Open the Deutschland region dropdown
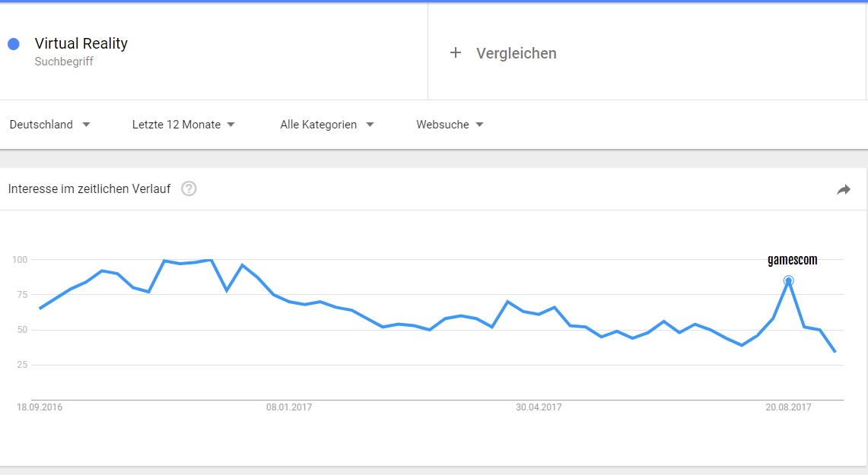Viewport: 868px width, 475px height. coord(49,125)
